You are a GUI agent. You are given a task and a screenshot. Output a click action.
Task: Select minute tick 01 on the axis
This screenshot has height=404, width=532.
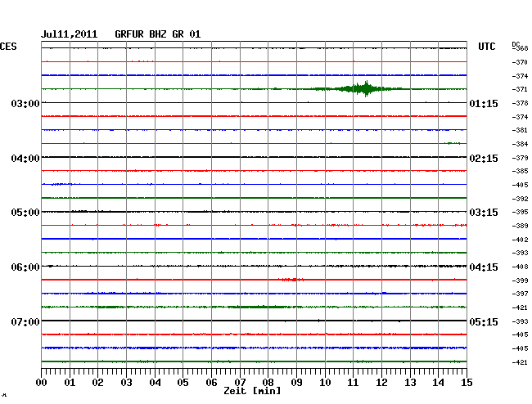[70, 382]
